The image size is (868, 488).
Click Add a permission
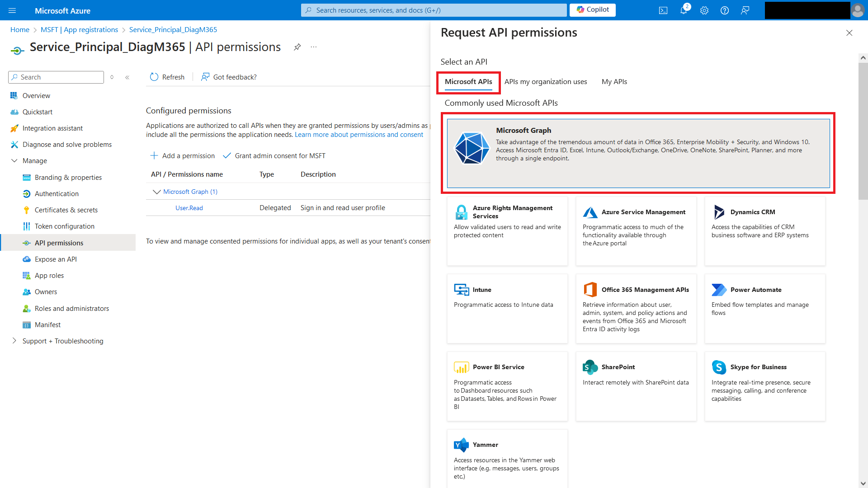183,156
